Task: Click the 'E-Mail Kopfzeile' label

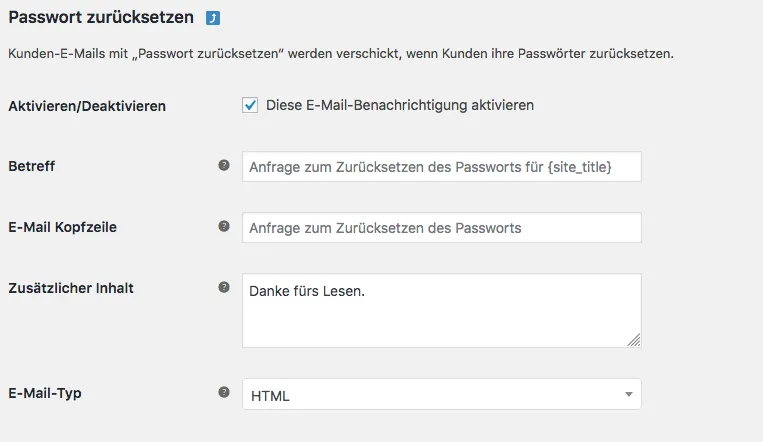Action: 62,227
